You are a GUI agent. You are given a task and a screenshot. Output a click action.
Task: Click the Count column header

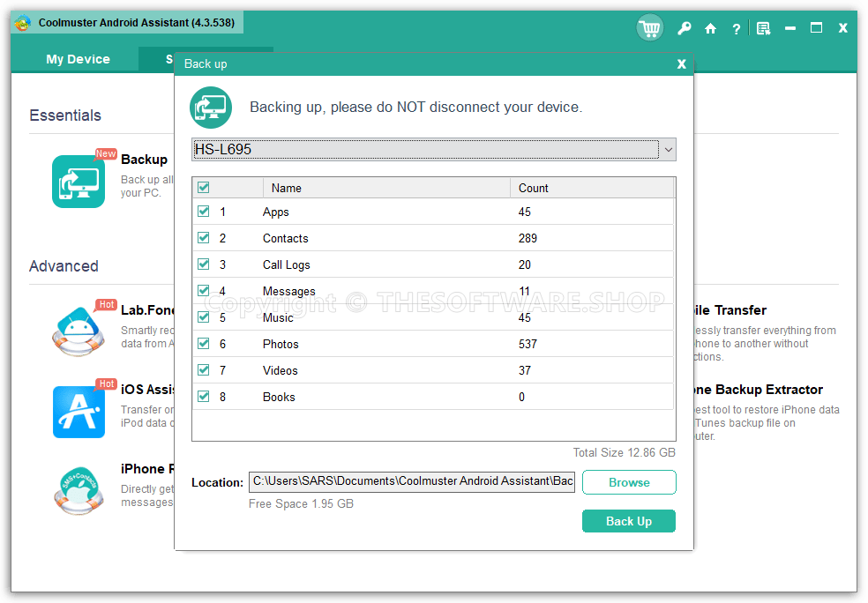(592, 188)
